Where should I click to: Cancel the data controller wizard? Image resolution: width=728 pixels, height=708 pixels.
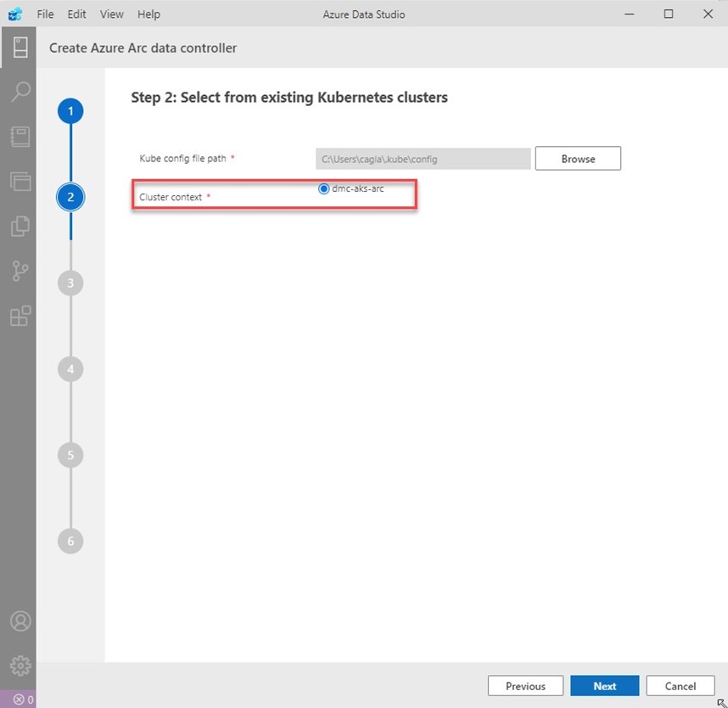click(x=680, y=686)
